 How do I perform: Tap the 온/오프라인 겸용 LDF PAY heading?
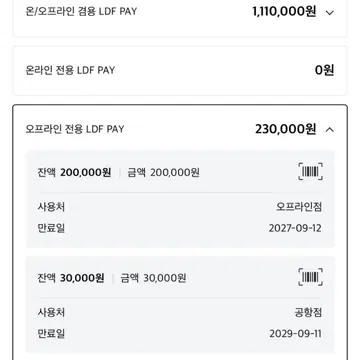[81, 11]
